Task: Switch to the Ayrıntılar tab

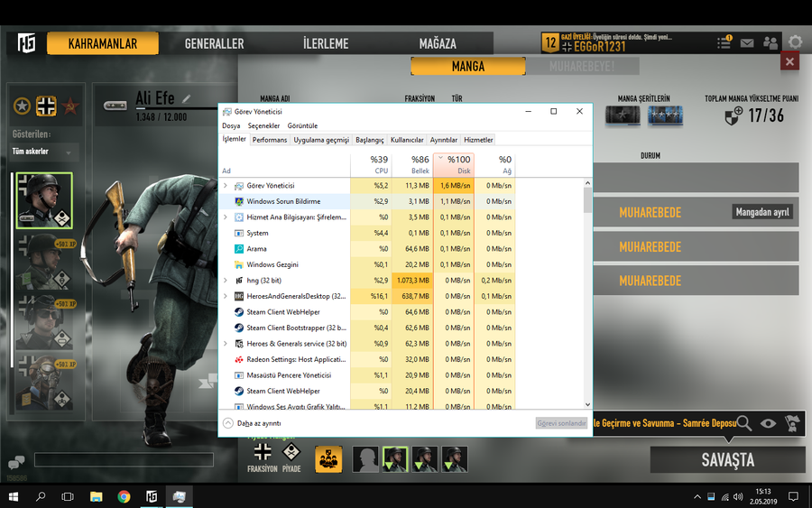Action: (444, 140)
